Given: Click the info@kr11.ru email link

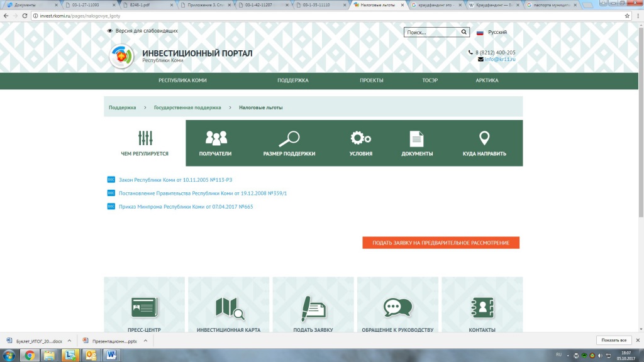Looking at the screenshot, I should tap(500, 59).
